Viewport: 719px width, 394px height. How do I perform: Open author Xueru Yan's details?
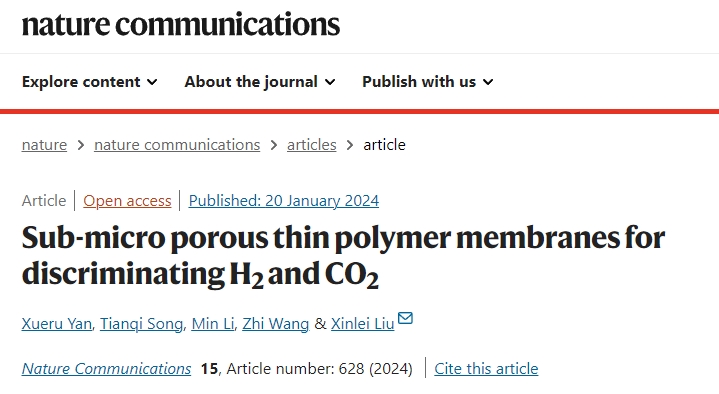click(x=56, y=324)
